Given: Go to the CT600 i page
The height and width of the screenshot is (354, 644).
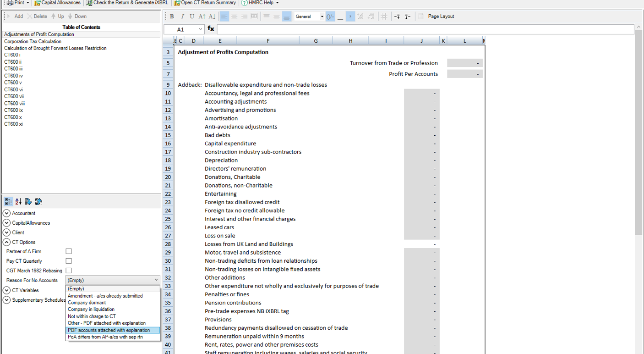Looking at the screenshot, I should (12, 55).
